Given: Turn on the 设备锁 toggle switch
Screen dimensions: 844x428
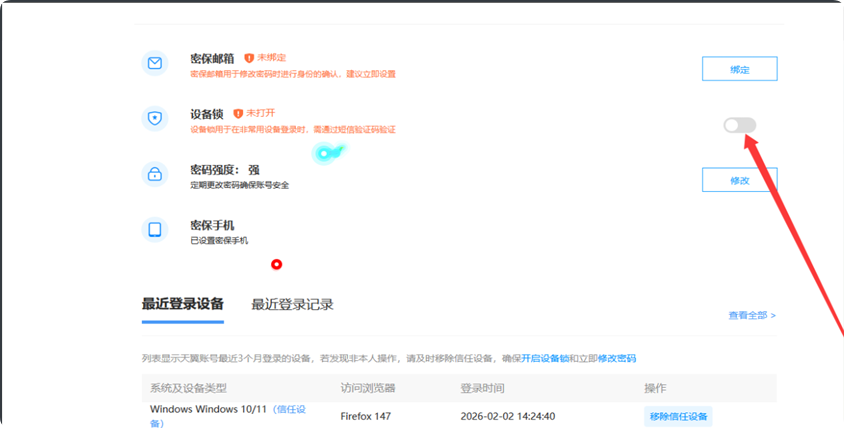Looking at the screenshot, I should click(x=740, y=125).
